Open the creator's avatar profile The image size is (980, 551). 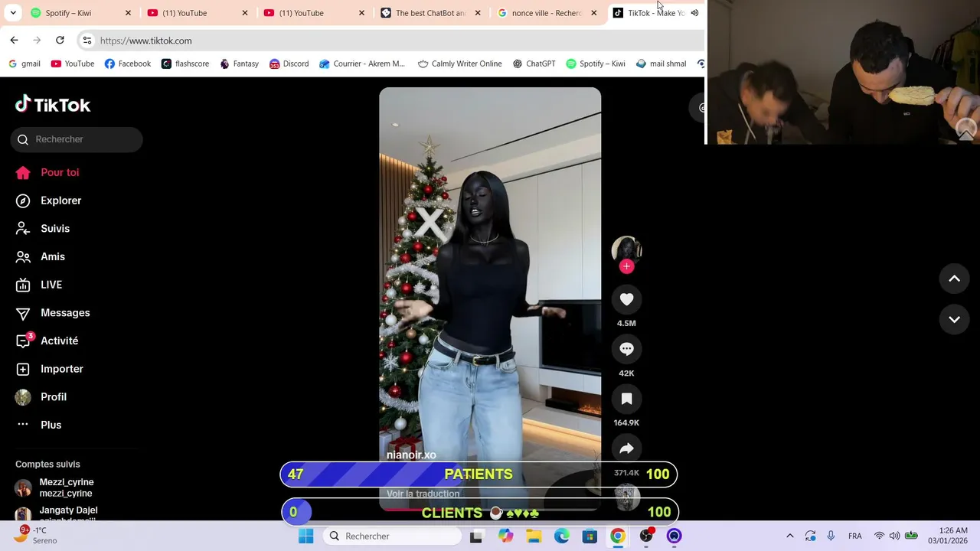tap(626, 249)
